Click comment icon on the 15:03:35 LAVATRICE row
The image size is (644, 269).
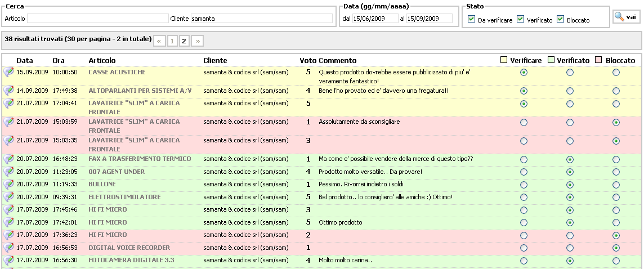pos(8,141)
